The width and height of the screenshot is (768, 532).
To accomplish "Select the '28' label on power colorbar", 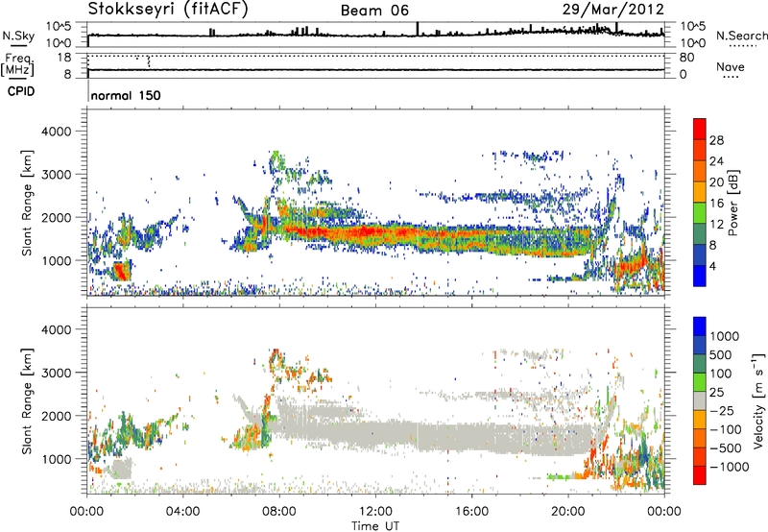I will [x=716, y=140].
